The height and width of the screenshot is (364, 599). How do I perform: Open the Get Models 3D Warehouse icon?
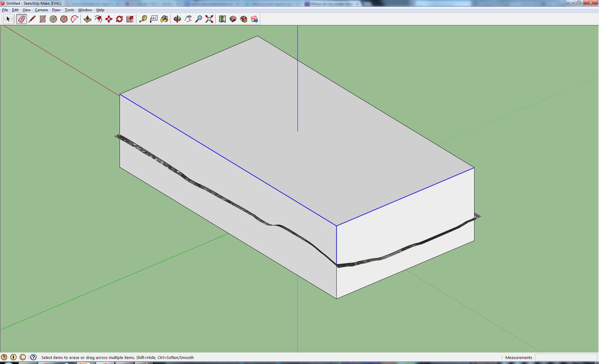233,19
